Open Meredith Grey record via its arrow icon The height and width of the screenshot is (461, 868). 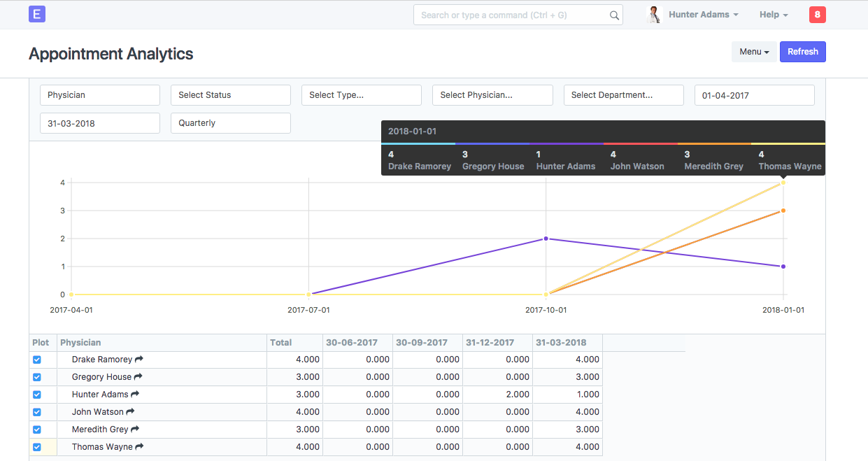coord(135,429)
